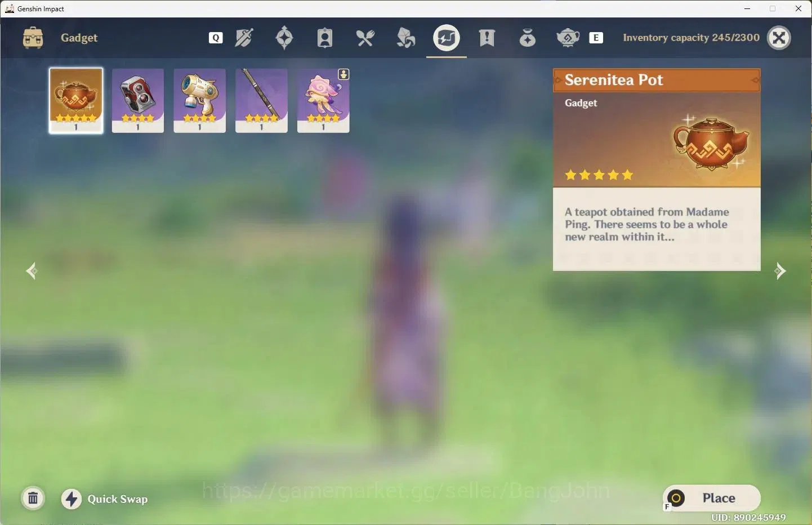Viewport: 812px width, 525px height.
Task: Click the trash delete icon
Action: coord(33,499)
